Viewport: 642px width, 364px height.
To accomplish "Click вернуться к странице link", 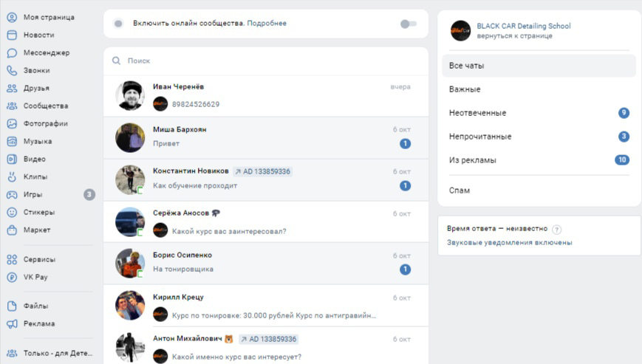I will click(514, 36).
